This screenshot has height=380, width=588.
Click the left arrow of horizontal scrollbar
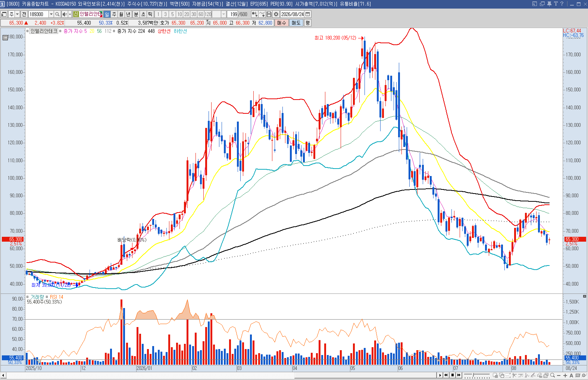coord(3,375)
